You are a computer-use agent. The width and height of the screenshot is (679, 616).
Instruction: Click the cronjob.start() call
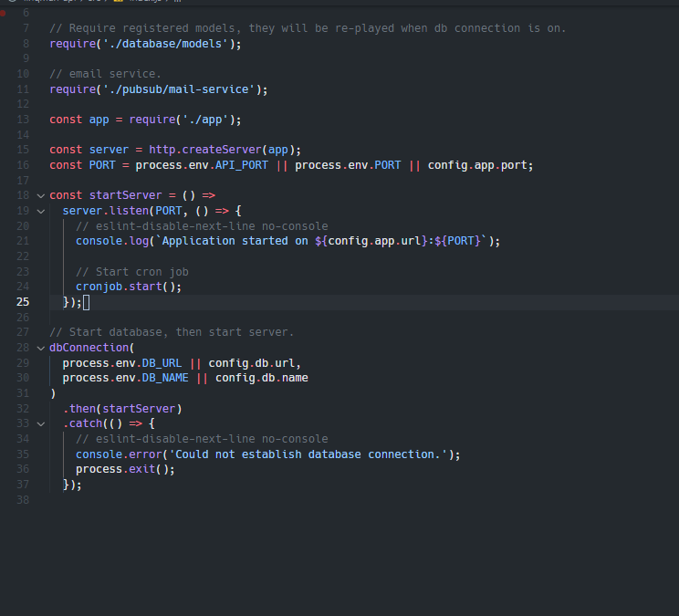coord(128,287)
